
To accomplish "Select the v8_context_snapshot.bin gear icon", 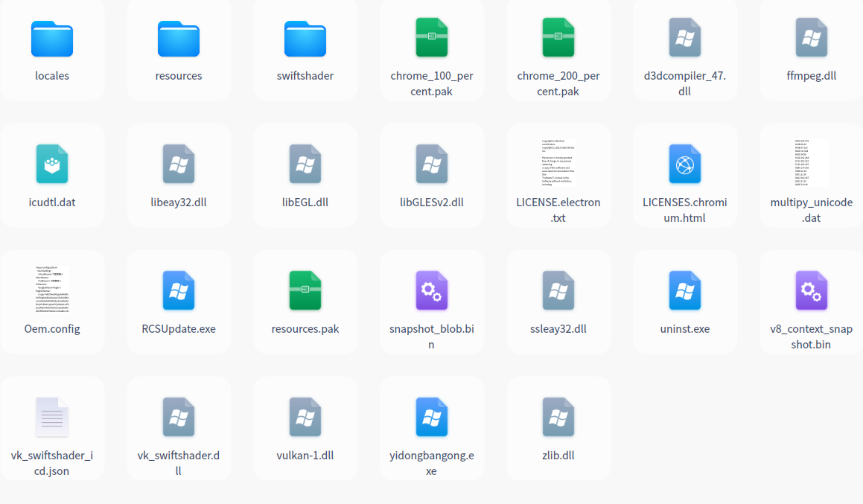I will pos(812,290).
